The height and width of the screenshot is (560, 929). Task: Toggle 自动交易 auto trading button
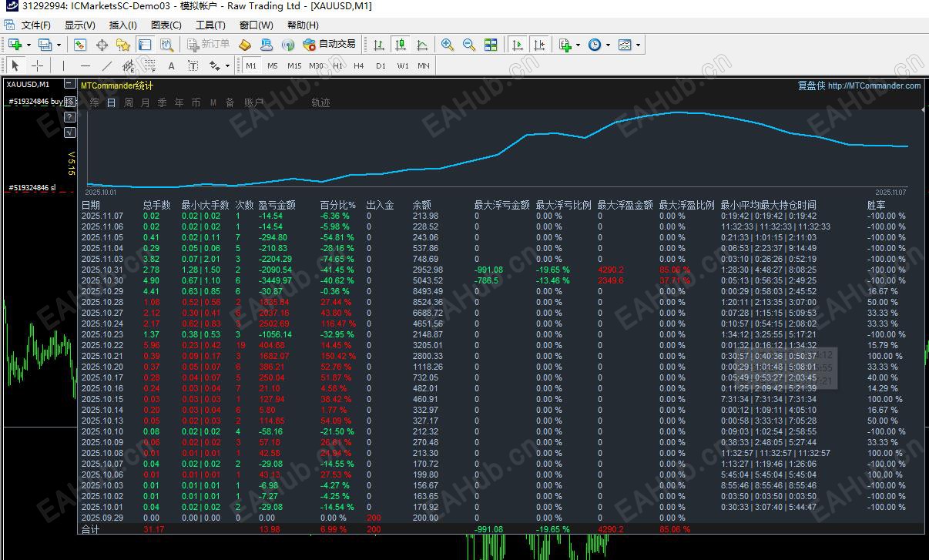(329, 45)
